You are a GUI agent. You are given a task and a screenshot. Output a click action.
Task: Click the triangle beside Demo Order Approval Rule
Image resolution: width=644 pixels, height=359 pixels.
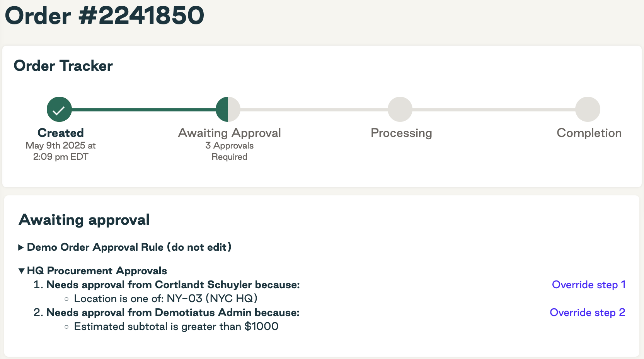[x=21, y=247]
